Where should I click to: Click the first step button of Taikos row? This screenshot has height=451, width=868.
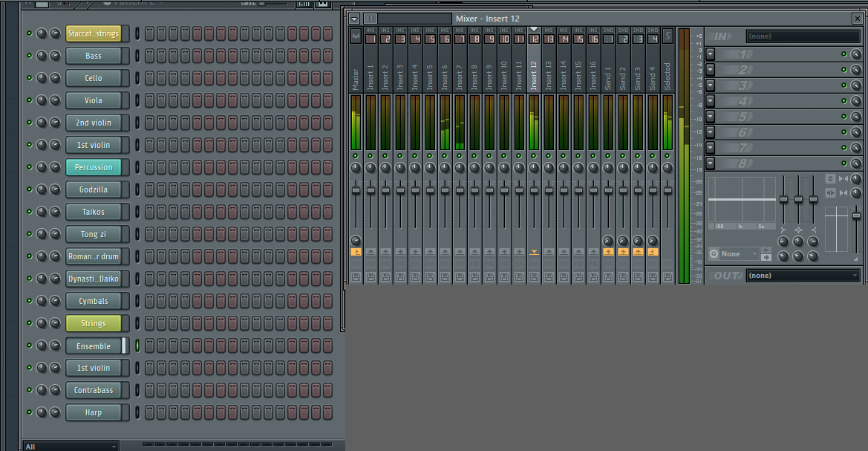click(149, 212)
